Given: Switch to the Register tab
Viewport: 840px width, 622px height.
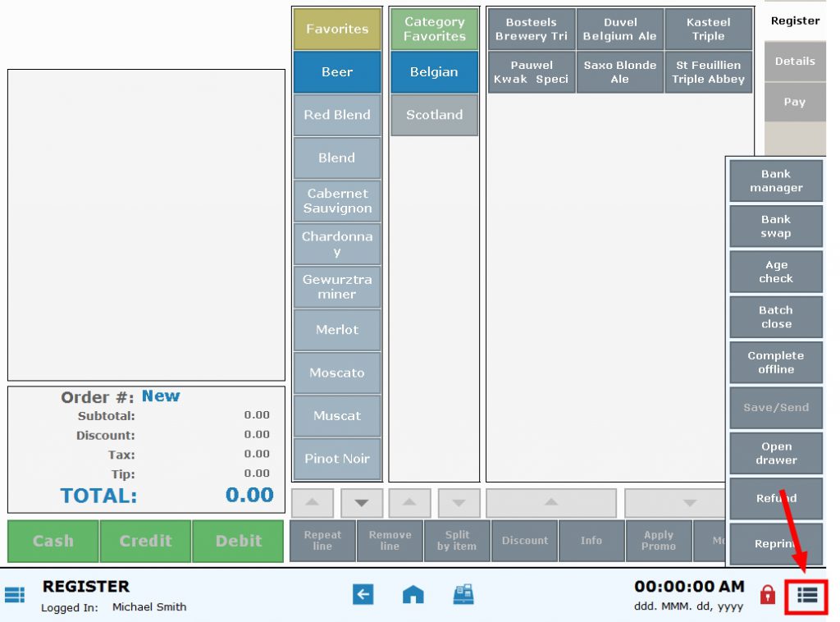Looking at the screenshot, I should pos(795,21).
